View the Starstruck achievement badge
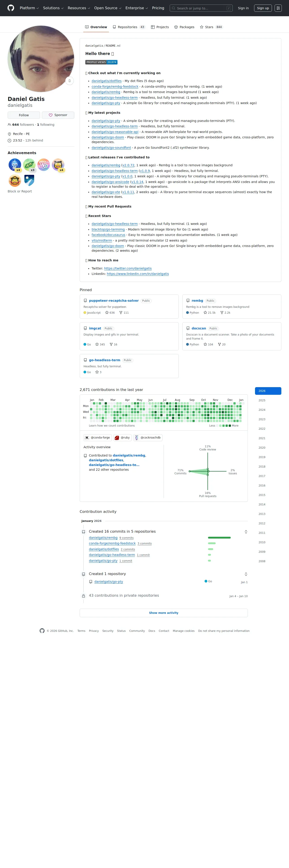289x868 pixels. (x=58, y=165)
